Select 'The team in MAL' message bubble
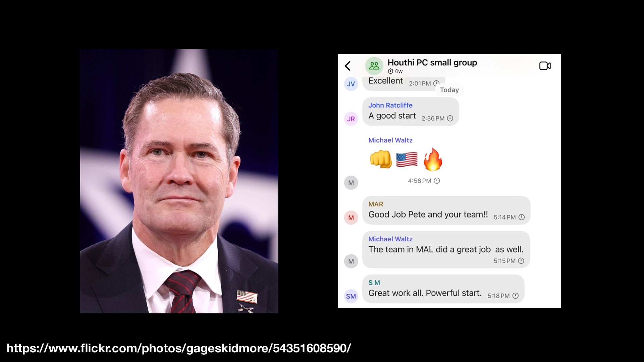 pyautogui.click(x=446, y=249)
